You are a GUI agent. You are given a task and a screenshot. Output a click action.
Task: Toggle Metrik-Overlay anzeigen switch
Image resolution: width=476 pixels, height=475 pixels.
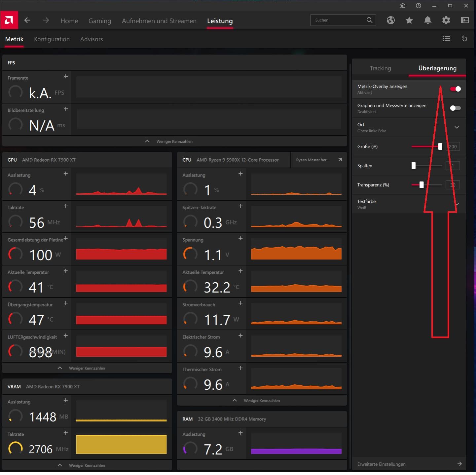click(x=455, y=89)
